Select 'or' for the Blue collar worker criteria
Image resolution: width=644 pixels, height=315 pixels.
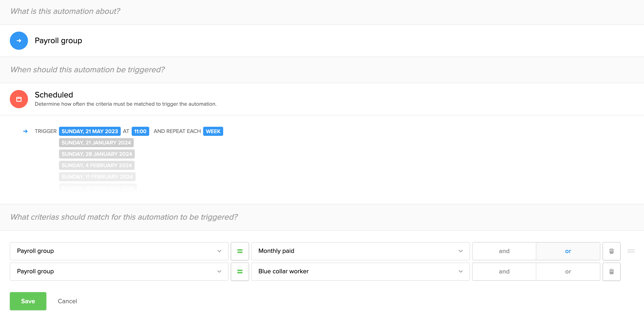pos(568,271)
